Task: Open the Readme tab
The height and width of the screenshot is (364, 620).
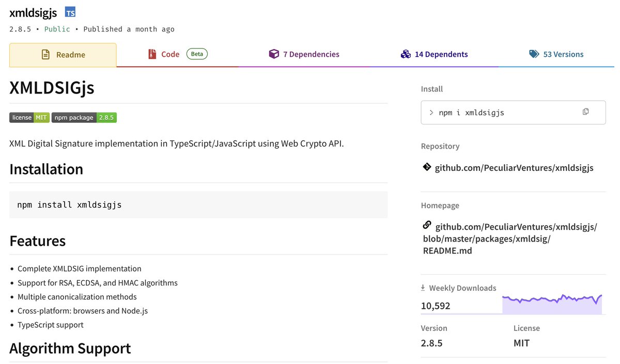Action: tap(63, 55)
